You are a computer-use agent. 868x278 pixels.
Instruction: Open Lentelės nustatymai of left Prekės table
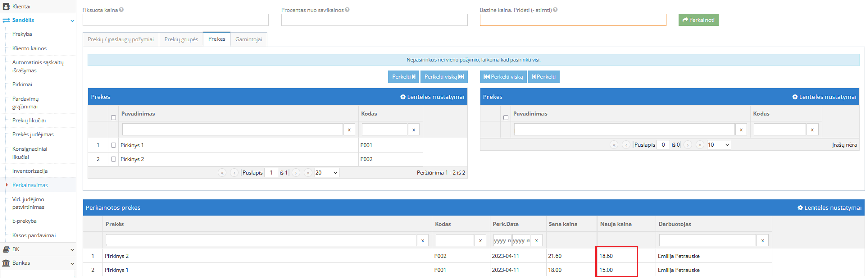(x=432, y=97)
